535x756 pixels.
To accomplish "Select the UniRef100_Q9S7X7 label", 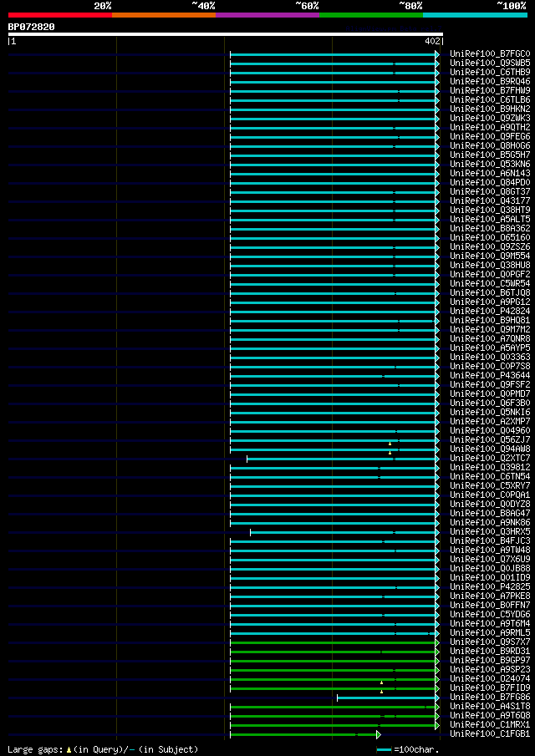I will [490, 642].
